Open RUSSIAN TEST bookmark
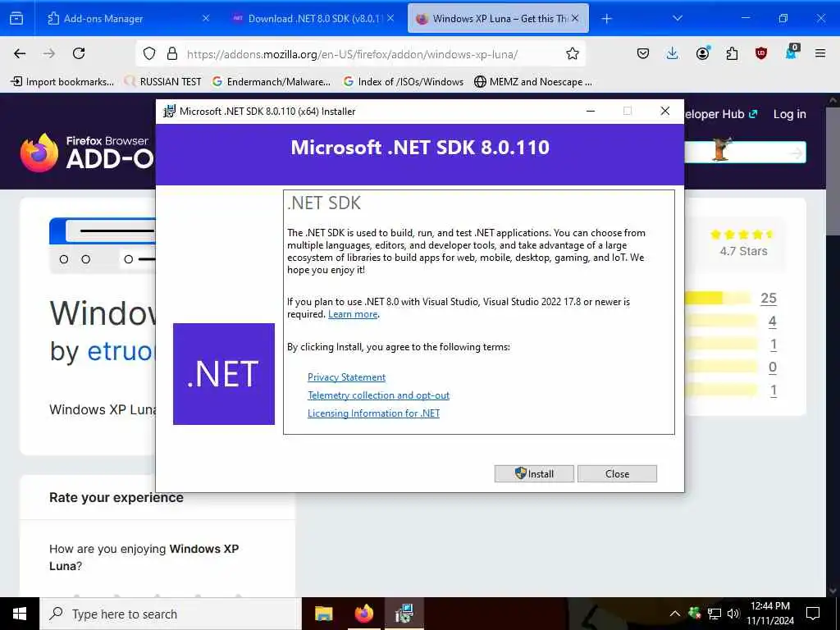Viewport: 840px width, 630px height. tap(163, 81)
